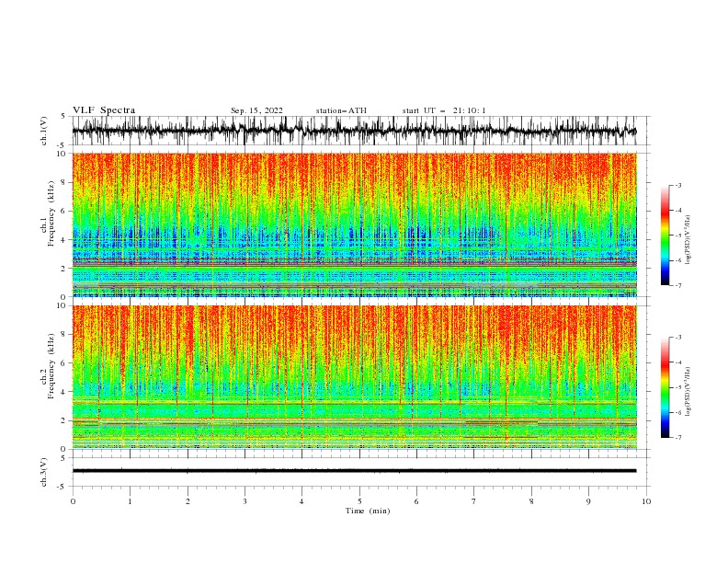Click tick label "1" on the Time axis

click(x=131, y=501)
